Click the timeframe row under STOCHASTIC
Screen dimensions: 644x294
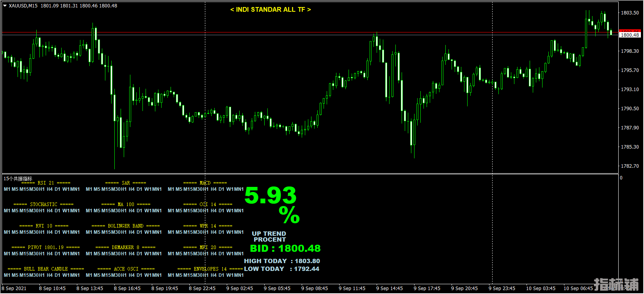(x=42, y=211)
